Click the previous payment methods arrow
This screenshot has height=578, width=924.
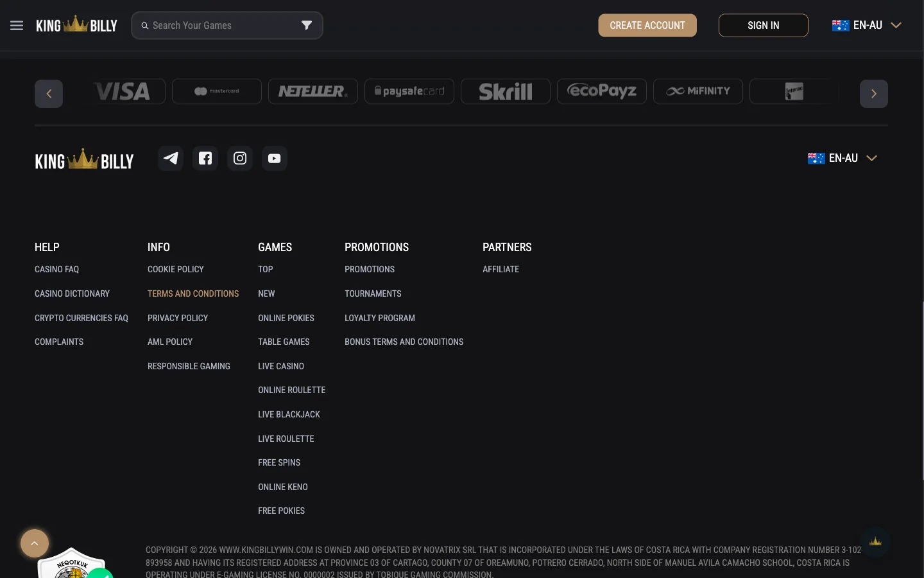[x=49, y=94]
